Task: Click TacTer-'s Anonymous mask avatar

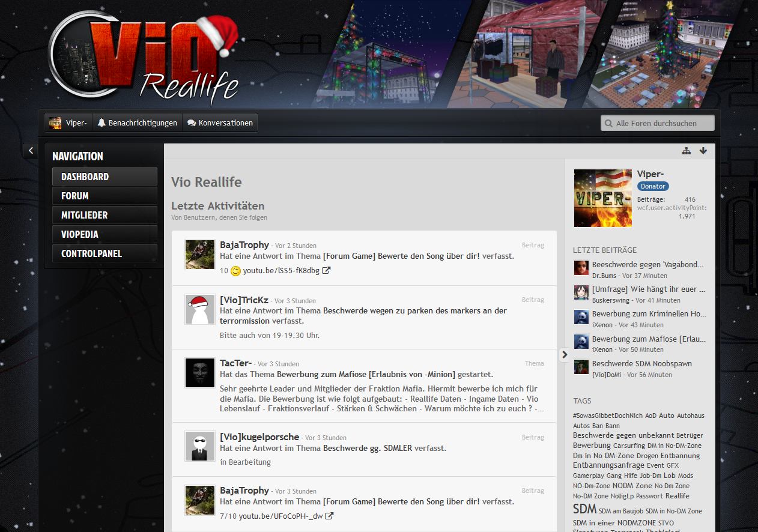Action: 199,372
